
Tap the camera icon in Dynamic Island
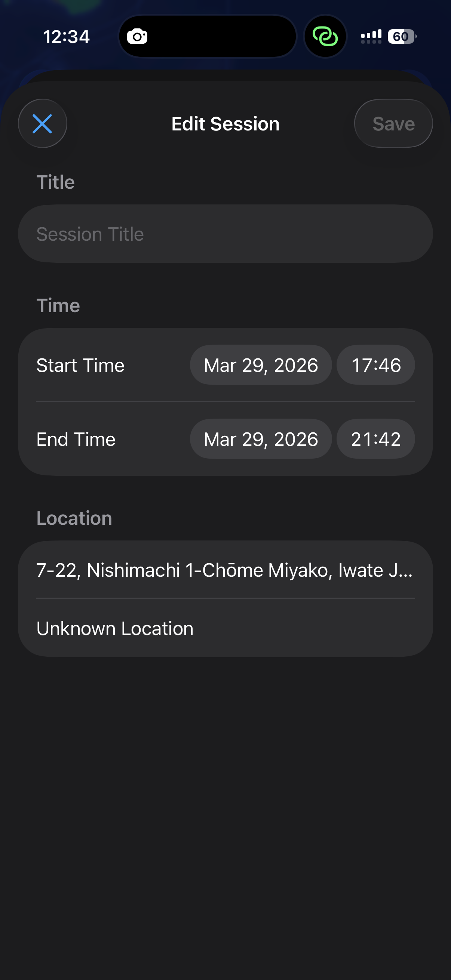click(x=137, y=37)
